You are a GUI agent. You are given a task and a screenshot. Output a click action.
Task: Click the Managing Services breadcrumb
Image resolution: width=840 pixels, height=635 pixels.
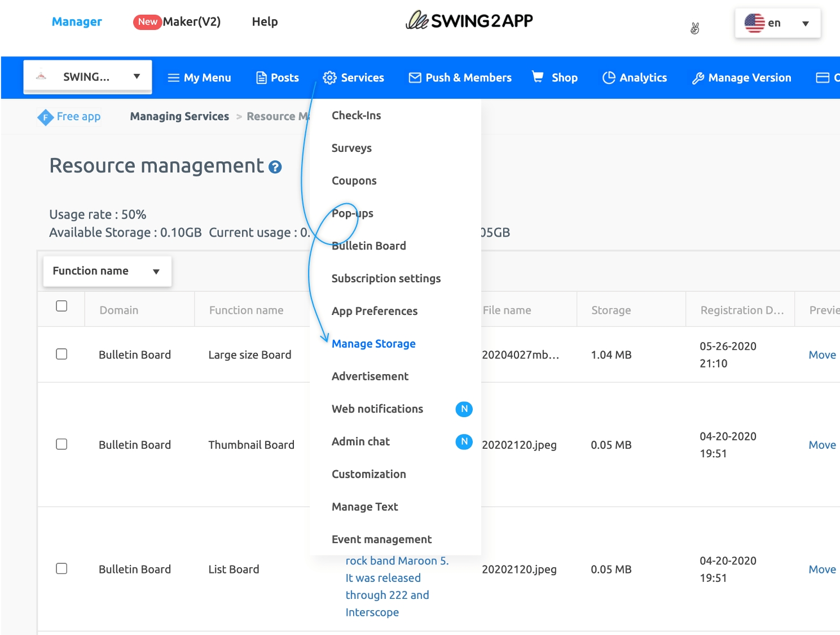coord(179,117)
